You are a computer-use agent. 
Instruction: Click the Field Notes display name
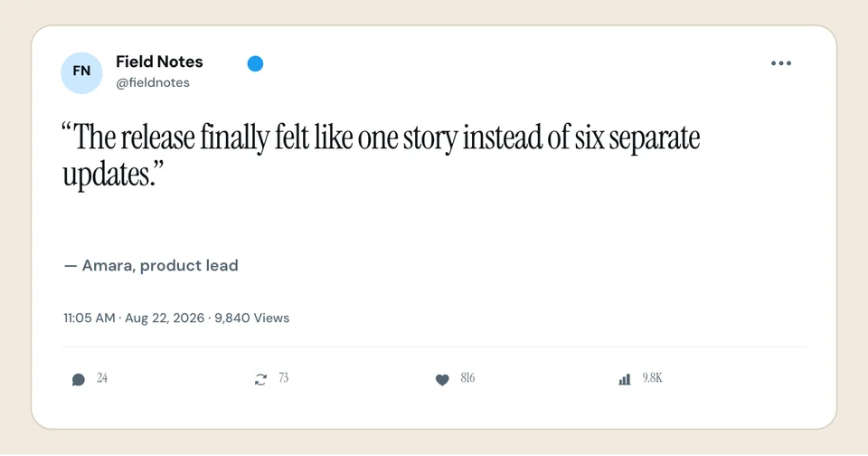[159, 62]
